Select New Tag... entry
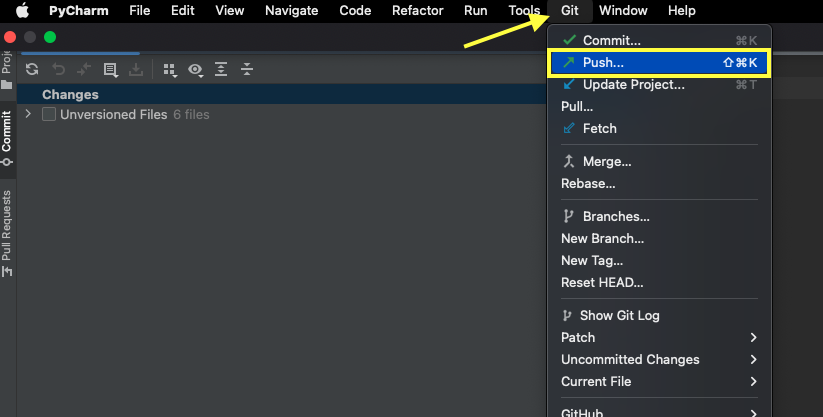823x417 pixels. click(659, 260)
